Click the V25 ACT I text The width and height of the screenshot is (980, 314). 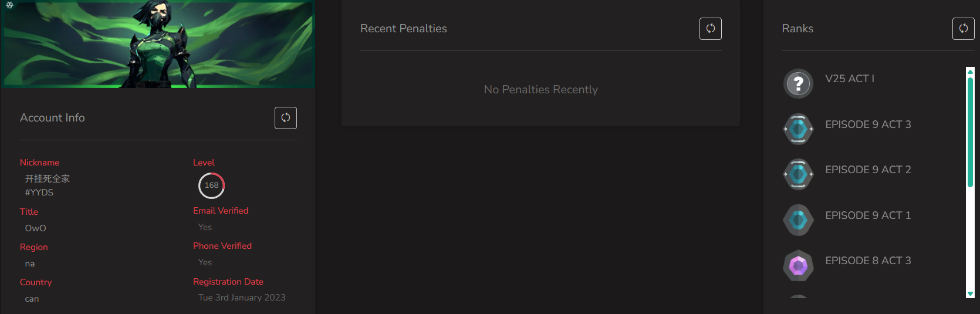coord(850,79)
